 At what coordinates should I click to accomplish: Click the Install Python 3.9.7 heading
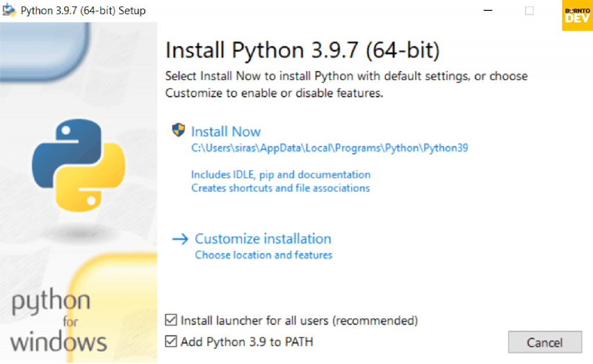click(x=302, y=50)
